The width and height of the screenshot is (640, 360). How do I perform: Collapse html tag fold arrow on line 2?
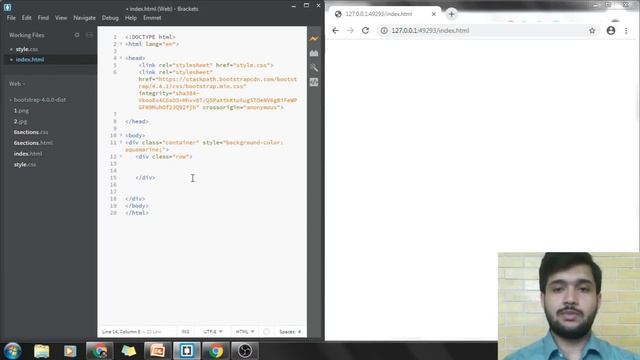point(121,44)
